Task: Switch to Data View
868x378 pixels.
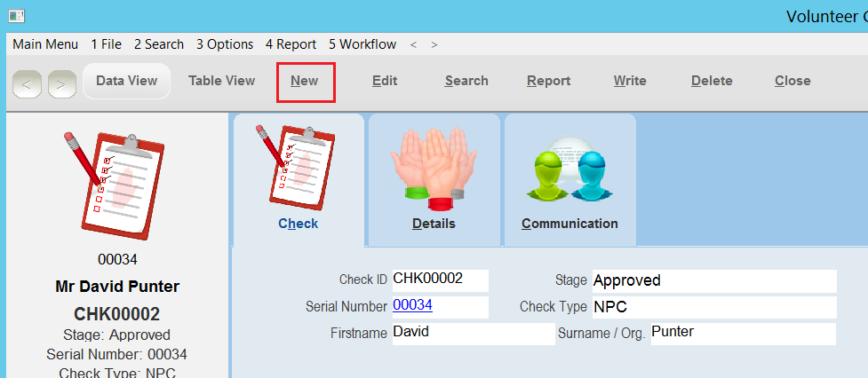Action: pos(127,81)
